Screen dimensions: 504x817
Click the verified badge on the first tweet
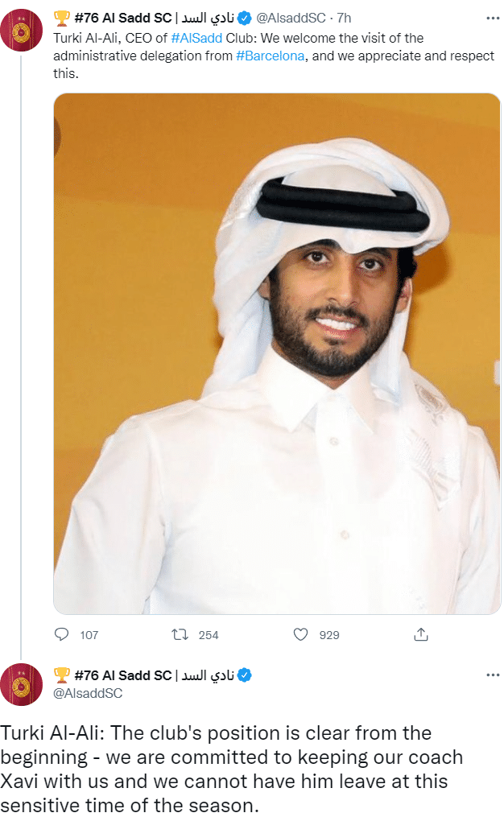pyautogui.click(x=246, y=18)
